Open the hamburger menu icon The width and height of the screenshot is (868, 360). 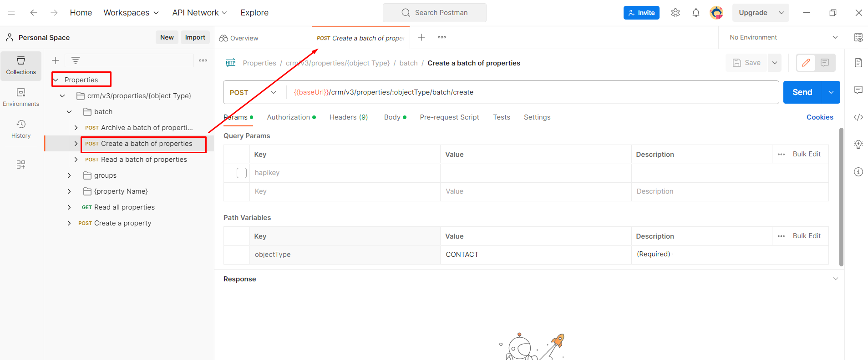point(11,13)
